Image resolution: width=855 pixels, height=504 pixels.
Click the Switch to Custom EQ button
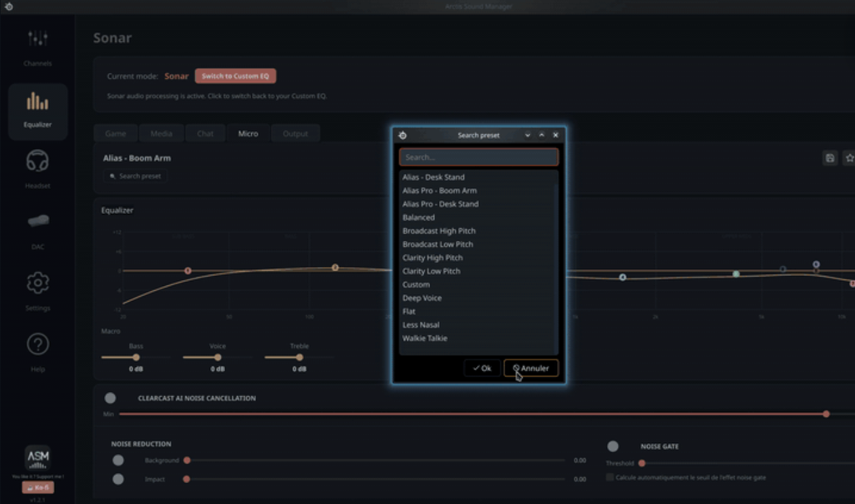click(236, 76)
